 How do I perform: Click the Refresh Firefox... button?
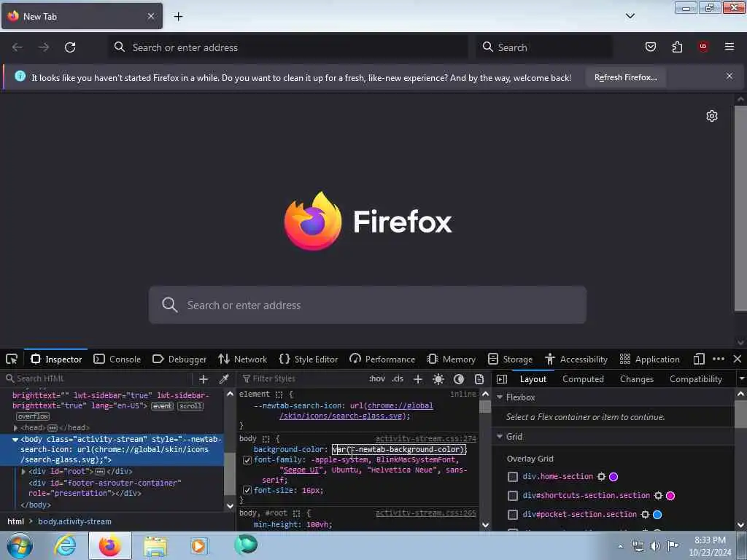point(625,77)
